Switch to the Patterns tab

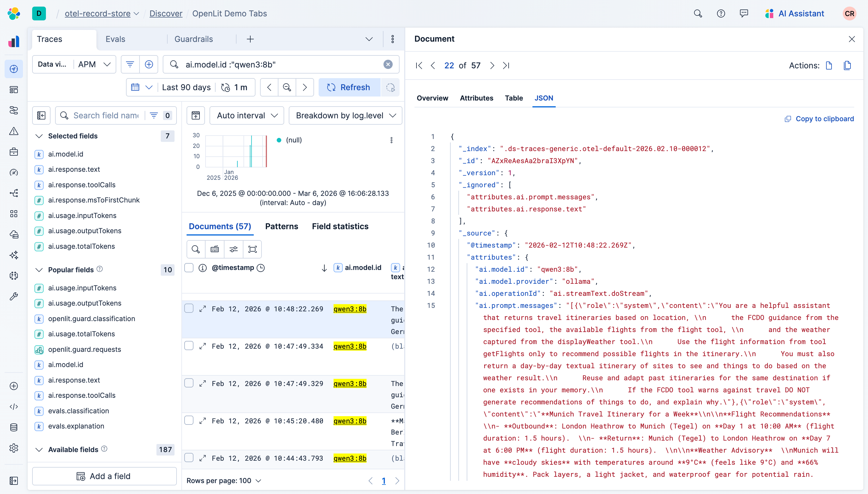pos(282,226)
